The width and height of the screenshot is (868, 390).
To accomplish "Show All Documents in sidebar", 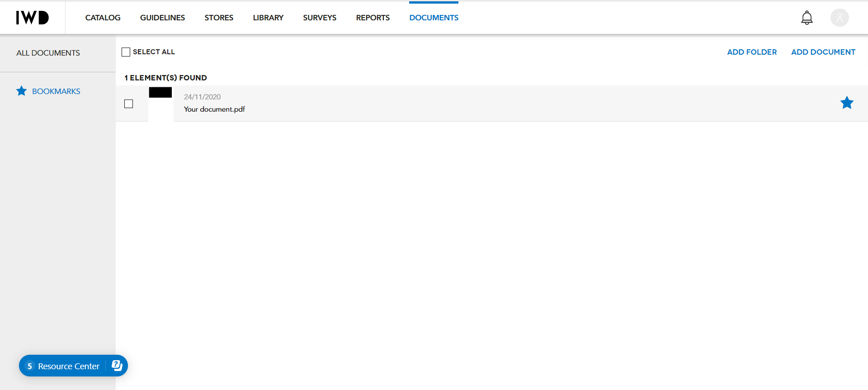I will (48, 53).
